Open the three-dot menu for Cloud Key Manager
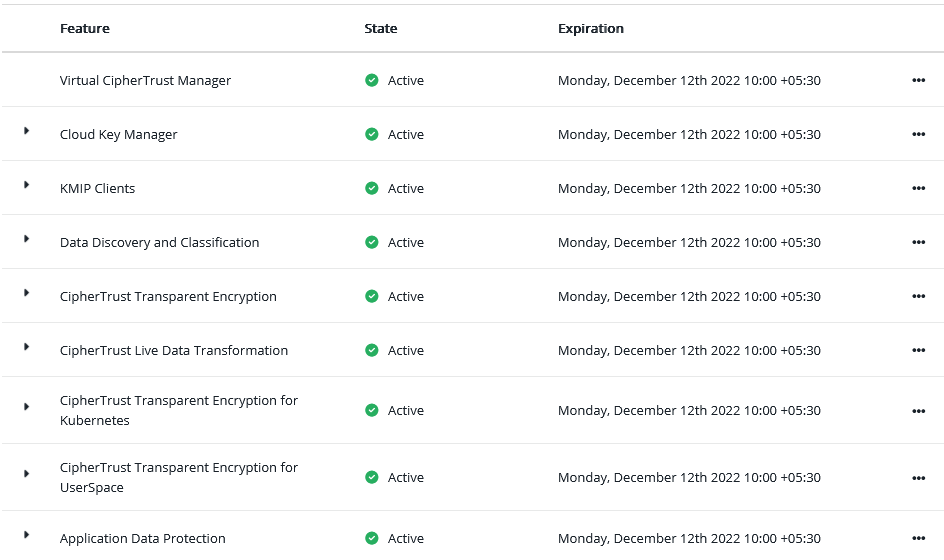Viewport: 944px width, 560px height. click(x=918, y=135)
